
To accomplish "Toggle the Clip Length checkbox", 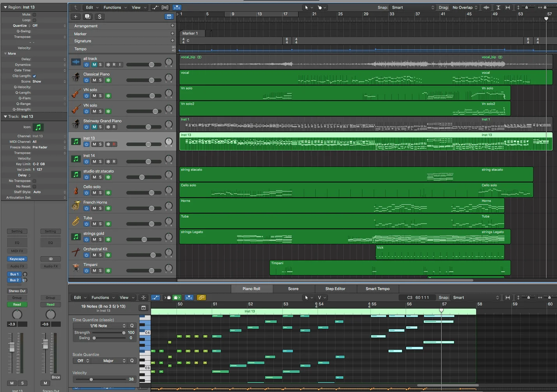I will [x=34, y=76].
